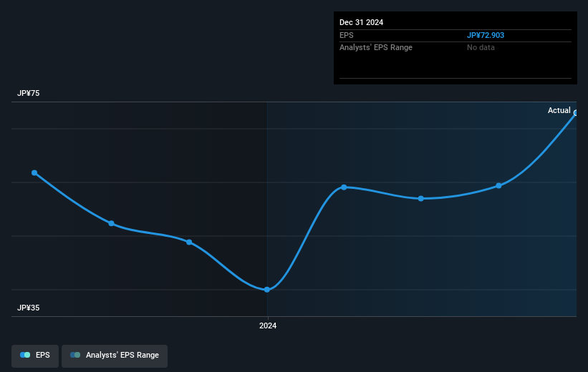Click the 2024 x-axis label
The image size is (588, 372).
(268, 325)
